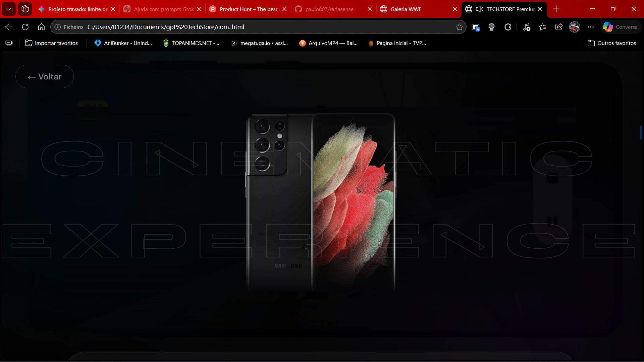Minimize the browser window
The image size is (644, 362).
click(x=592, y=9)
